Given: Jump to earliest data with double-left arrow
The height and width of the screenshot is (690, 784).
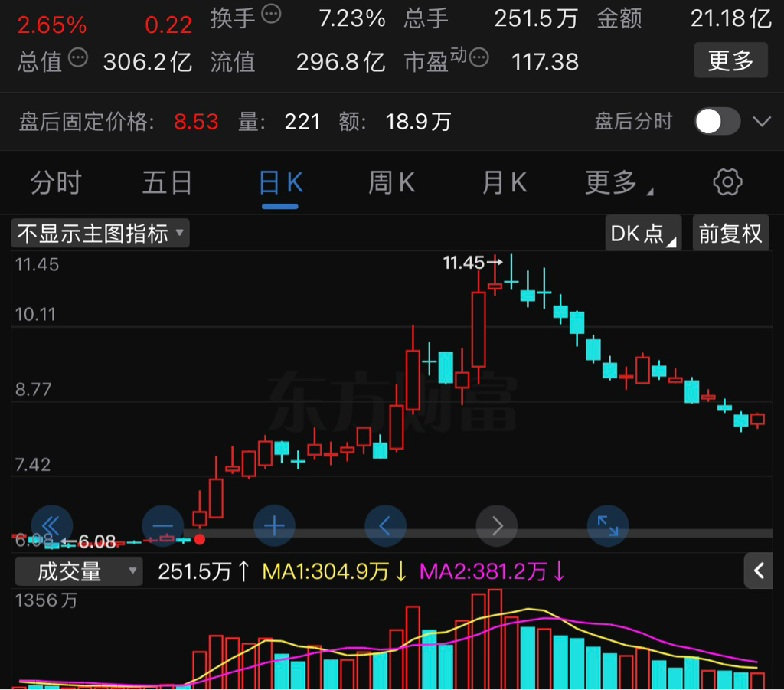Looking at the screenshot, I should click(x=51, y=526).
